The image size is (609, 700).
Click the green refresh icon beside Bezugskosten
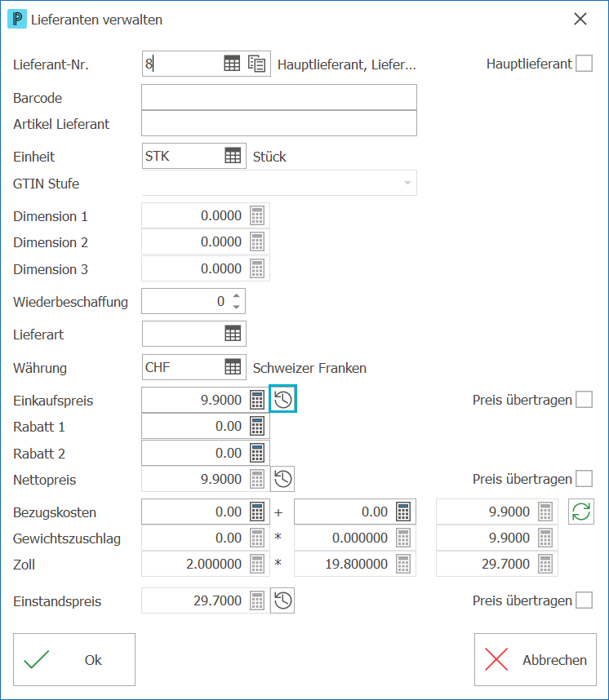(x=581, y=512)
